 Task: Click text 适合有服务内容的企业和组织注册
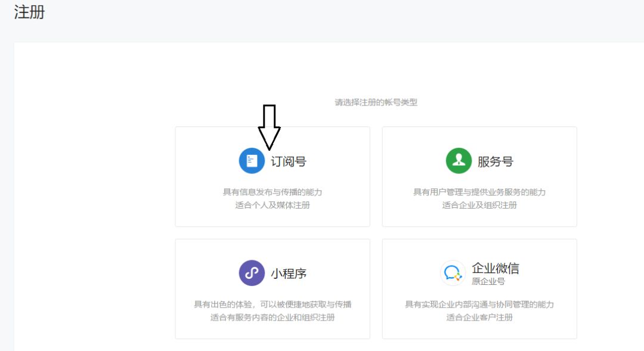[x=273, y=318]
